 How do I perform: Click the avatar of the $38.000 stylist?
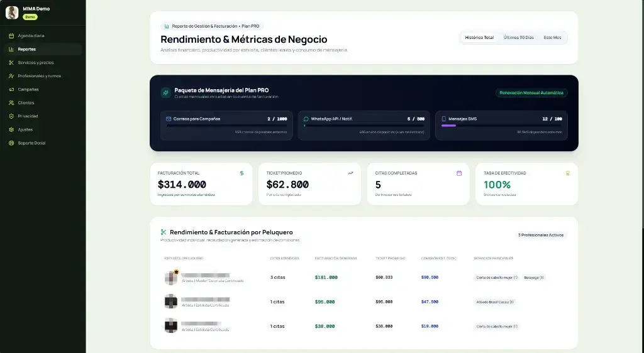171,326
